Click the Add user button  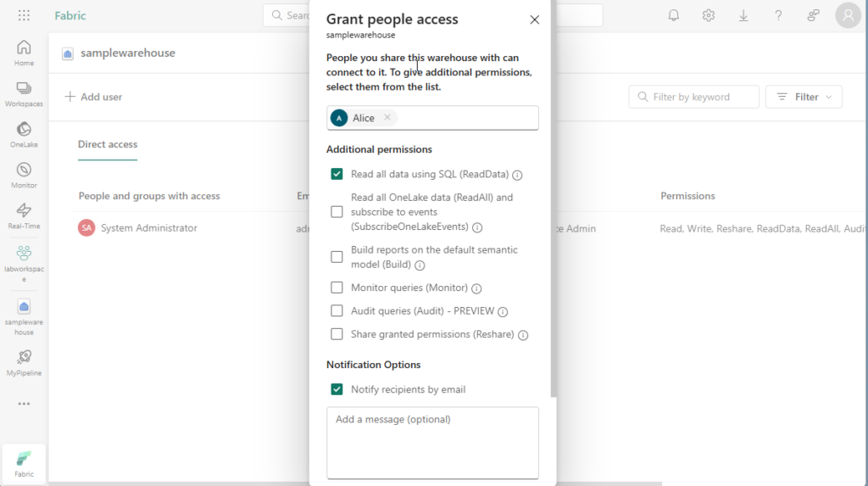(93, 97)
